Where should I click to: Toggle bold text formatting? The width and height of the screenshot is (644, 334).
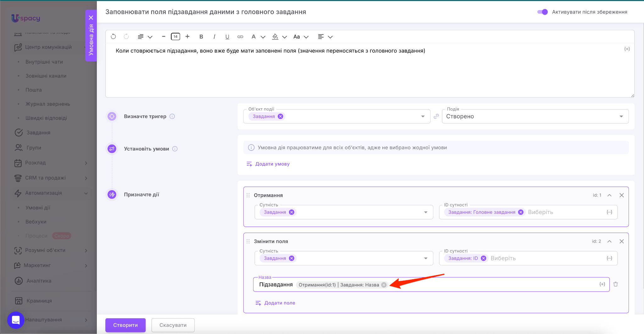click(x=201, y=37)
